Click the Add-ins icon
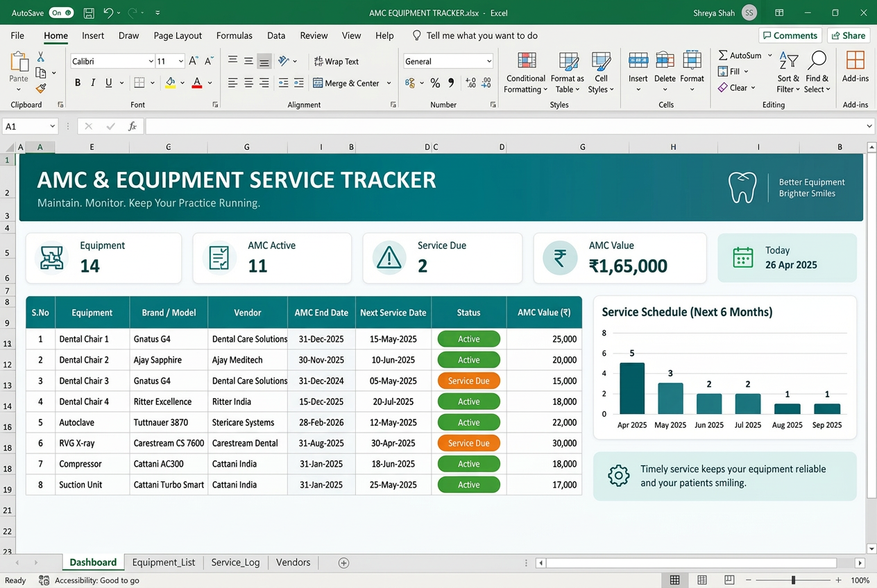 (x=855, y=61)
